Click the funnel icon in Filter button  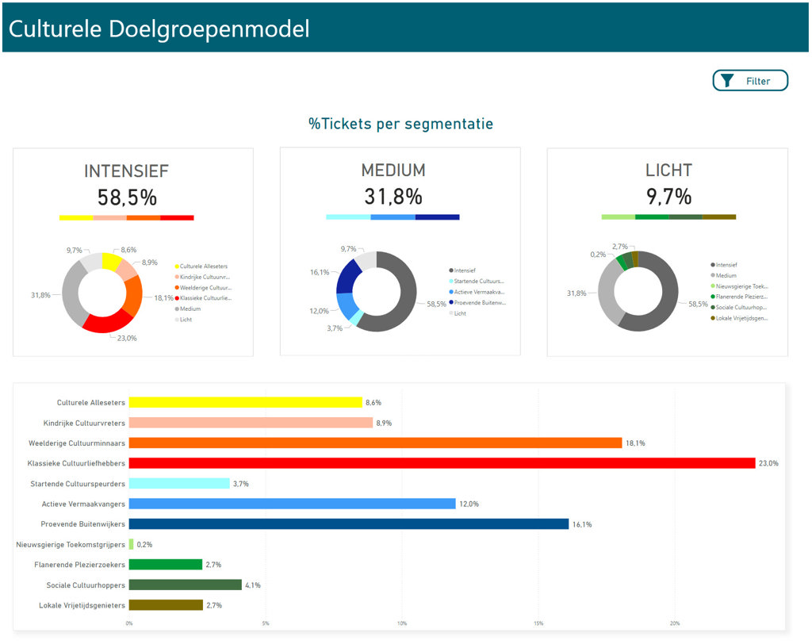click(x=727, y=81)
